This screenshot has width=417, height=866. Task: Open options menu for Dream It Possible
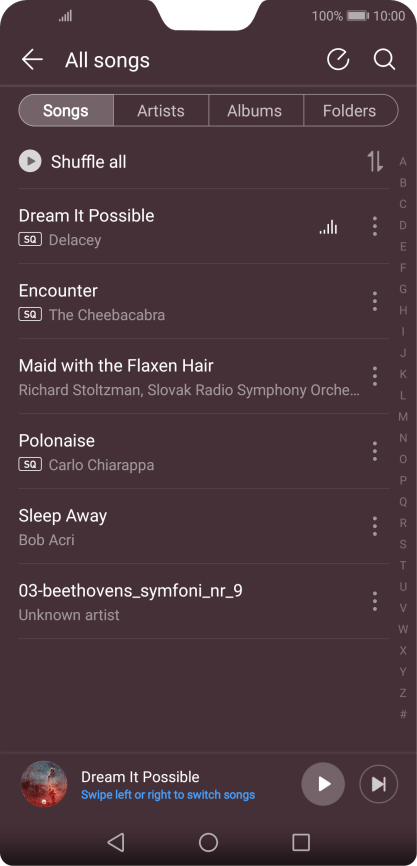[375, 226]
